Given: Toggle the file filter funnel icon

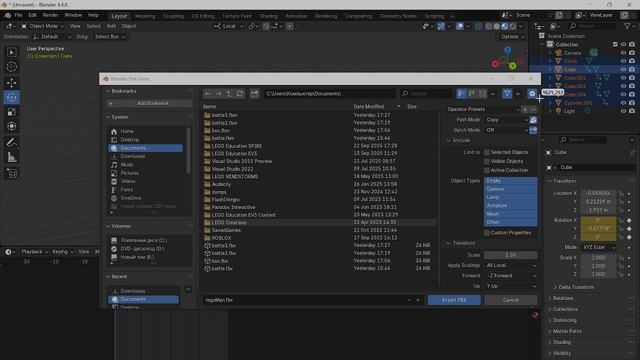Looking at the screenshot, I should click(x=507, y=94).
